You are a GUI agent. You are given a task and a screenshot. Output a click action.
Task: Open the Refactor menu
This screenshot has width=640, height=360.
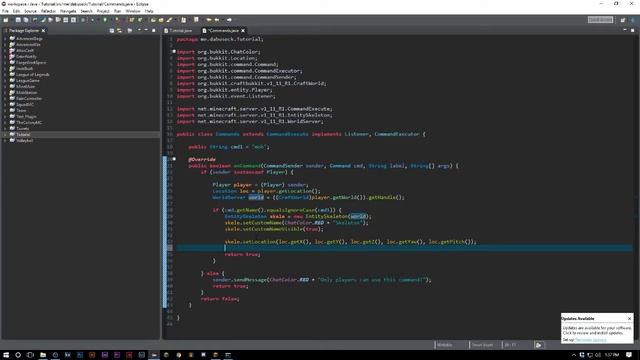click(48, 11)
